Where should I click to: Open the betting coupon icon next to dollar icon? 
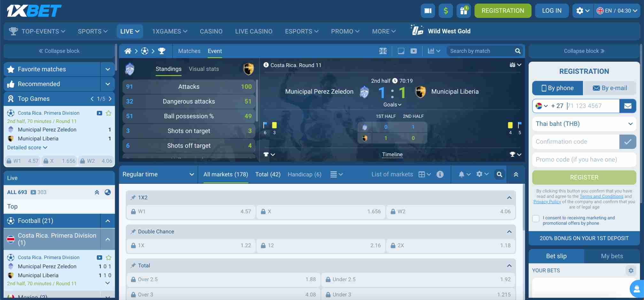pos(428,11)
